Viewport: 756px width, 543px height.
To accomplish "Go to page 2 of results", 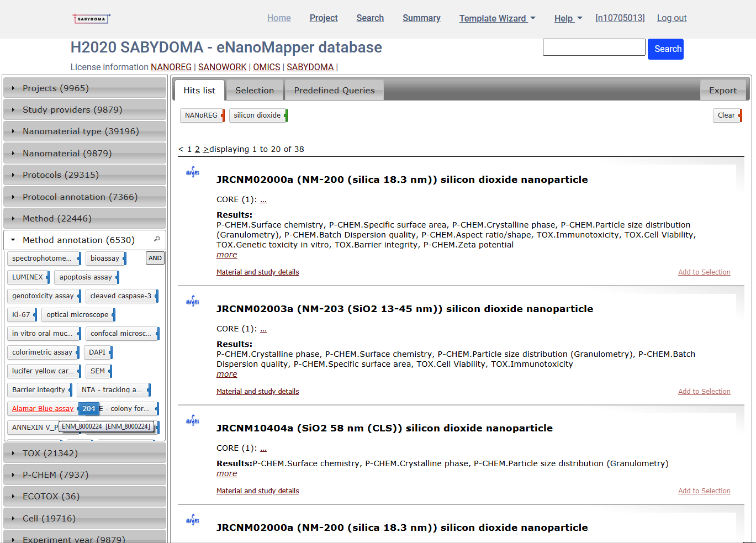I will (x=197, y=149).
